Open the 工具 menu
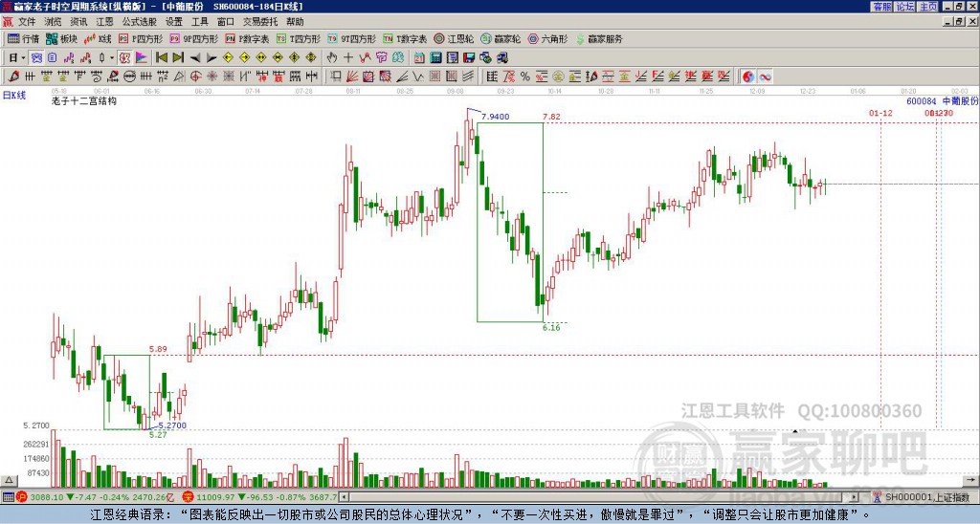The image size is (980, 524). [199, 22]
